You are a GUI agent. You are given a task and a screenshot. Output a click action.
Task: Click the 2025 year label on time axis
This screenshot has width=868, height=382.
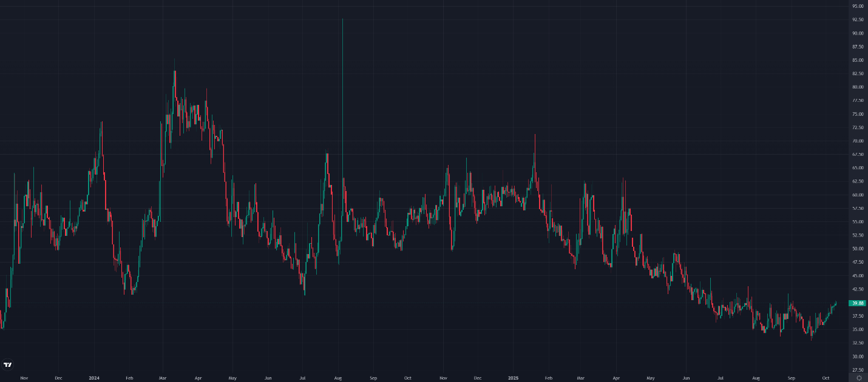[x=513, y=378]
